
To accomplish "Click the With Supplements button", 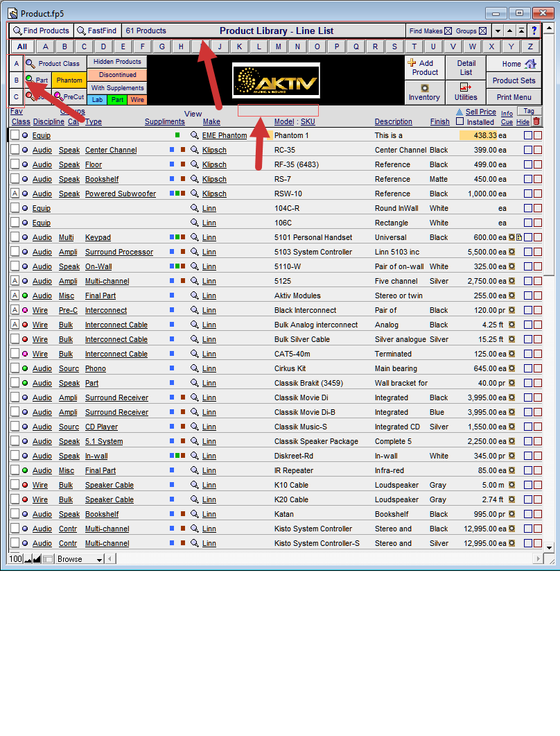I will [x=117, y=88].
